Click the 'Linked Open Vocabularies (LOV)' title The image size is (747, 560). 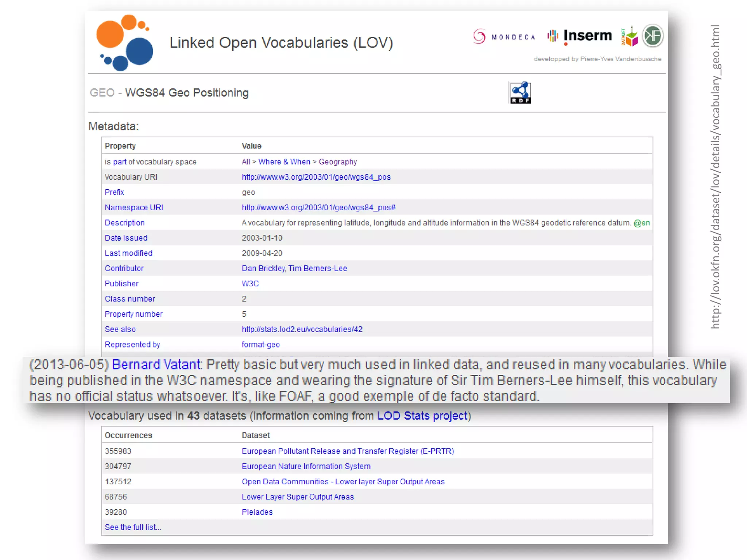[x=281, y=43]
